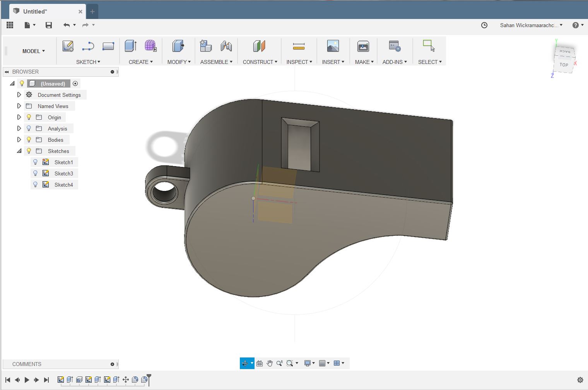Select the Press Pull modify tool
This screenshot has width=588, height=390.
tap(178, 46)
